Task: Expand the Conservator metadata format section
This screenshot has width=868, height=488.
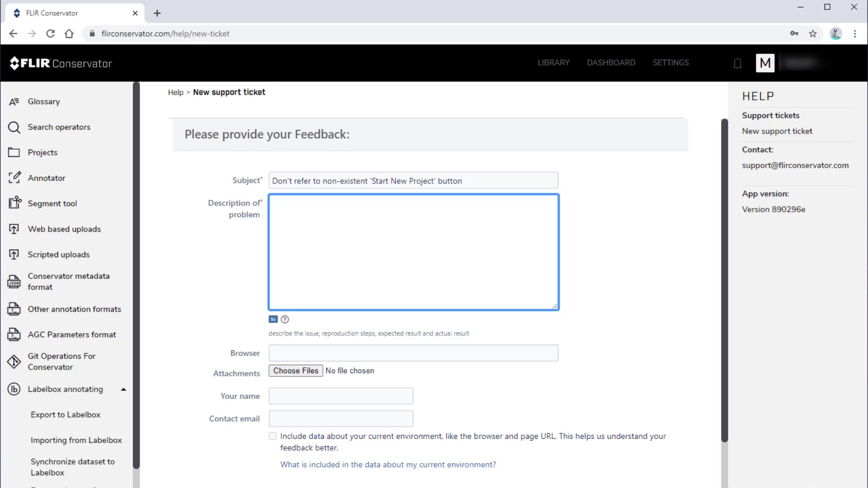Action: (69, 281)
